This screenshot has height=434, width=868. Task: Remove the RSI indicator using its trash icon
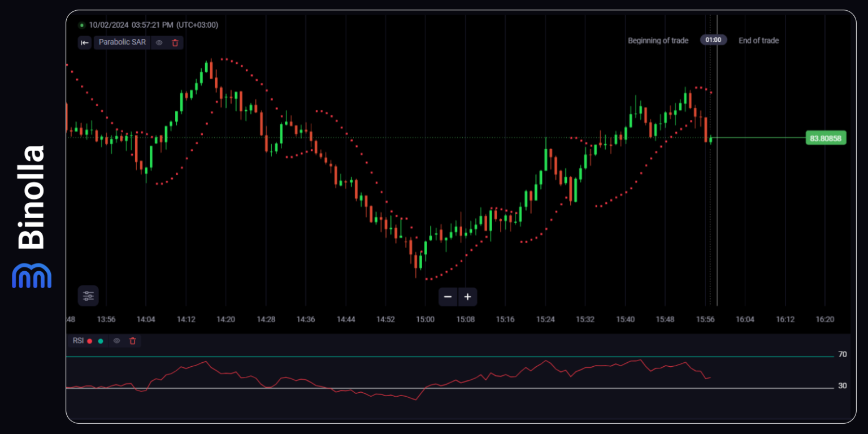[133, 341]
